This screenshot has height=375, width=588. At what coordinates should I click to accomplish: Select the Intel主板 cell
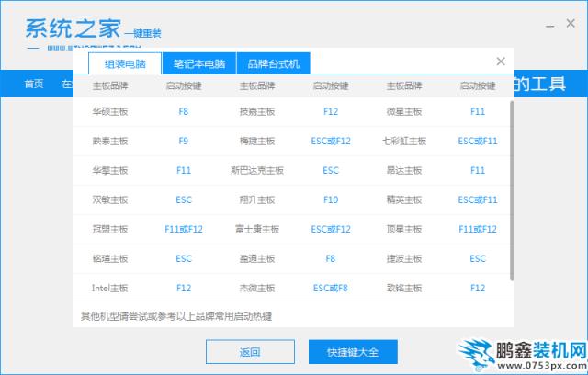coord(110,288)
